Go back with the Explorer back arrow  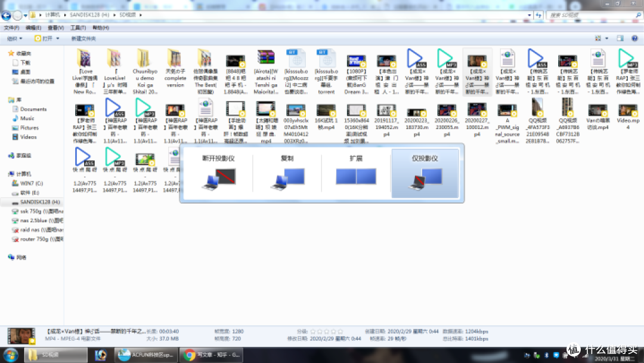tap(6, 15)
